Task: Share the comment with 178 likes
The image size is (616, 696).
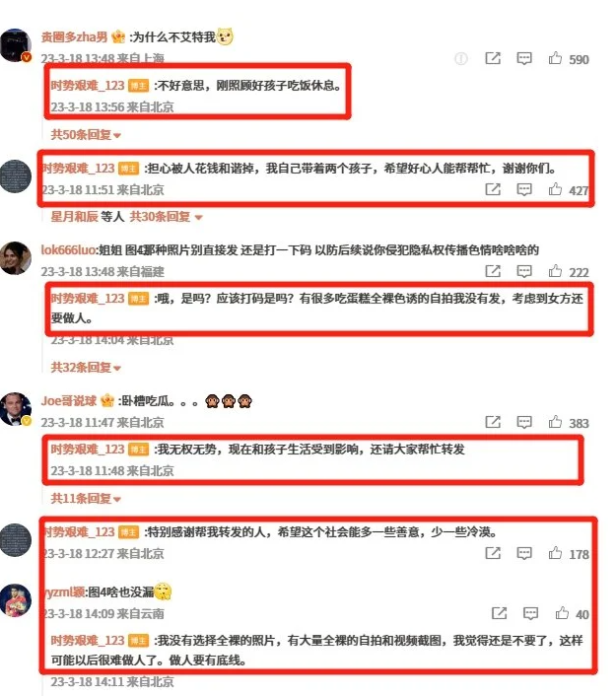Action: pyautogui.click(x=493, y=553)
